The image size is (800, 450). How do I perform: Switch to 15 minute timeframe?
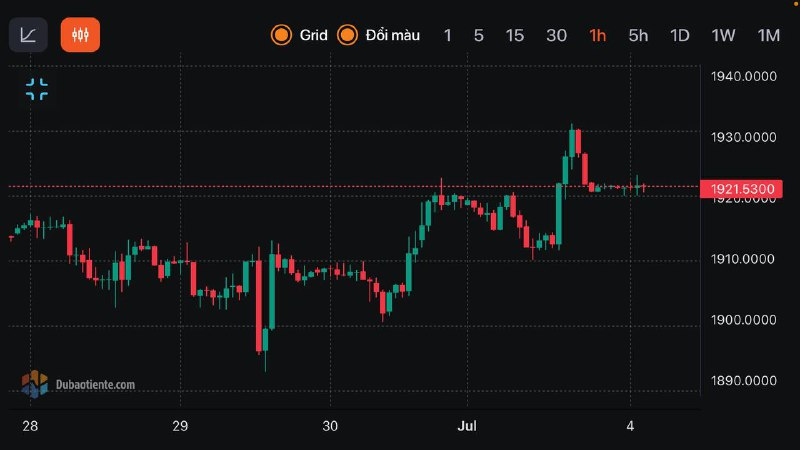[x=514, y=35]
